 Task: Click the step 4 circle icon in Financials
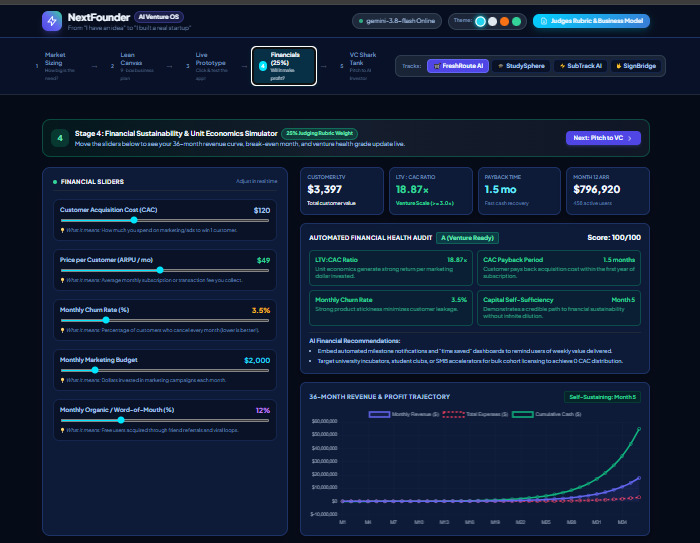[x=263, y=66]
